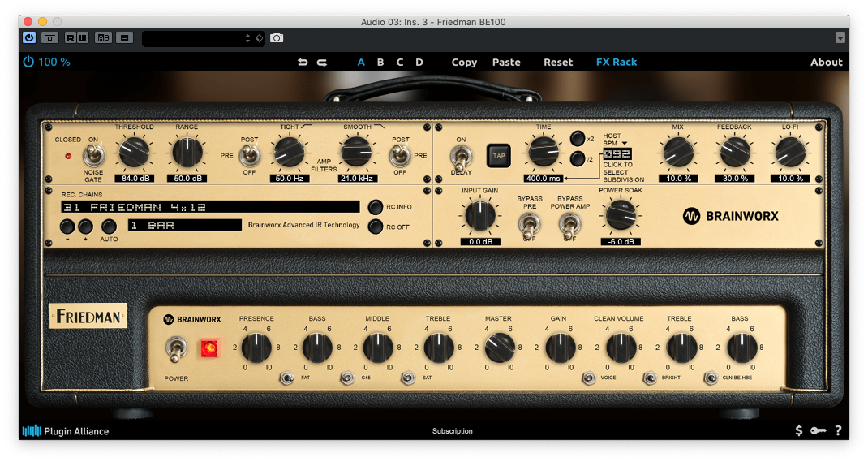The image size is (868, 462).
Task: Click the Smooth filter knob
Action: pyautogui.click(x=356, y=153)
